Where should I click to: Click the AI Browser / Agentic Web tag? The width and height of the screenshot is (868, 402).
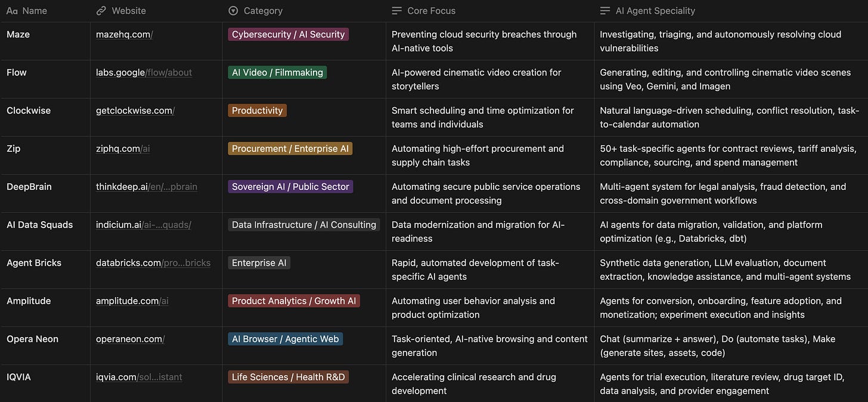click(x=286, y=339)
